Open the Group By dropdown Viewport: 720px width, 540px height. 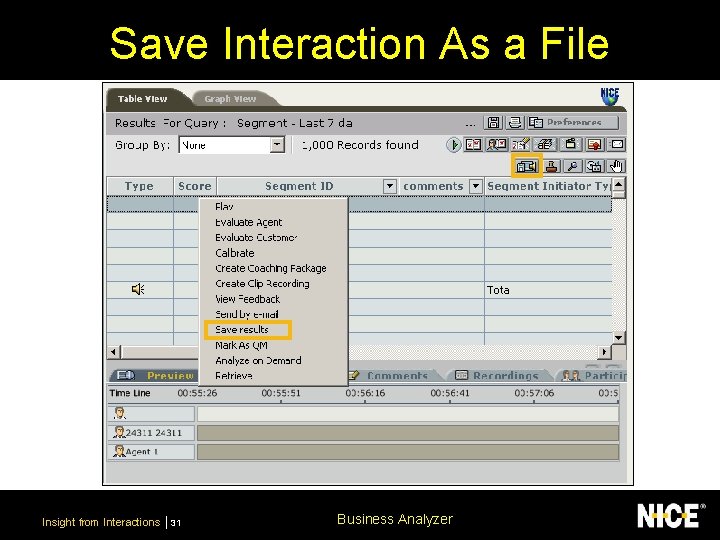tap(277, 145)
